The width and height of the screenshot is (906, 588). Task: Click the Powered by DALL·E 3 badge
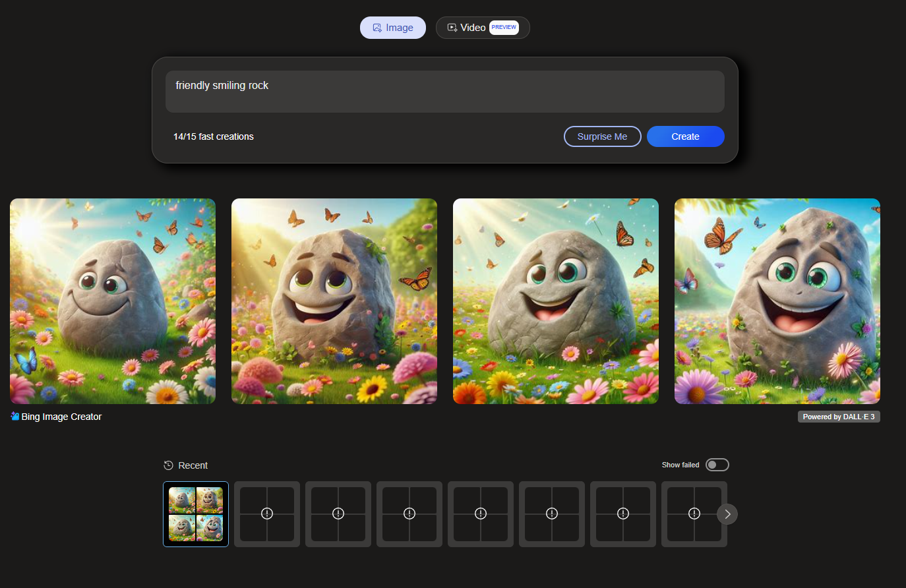coord(839,417)
